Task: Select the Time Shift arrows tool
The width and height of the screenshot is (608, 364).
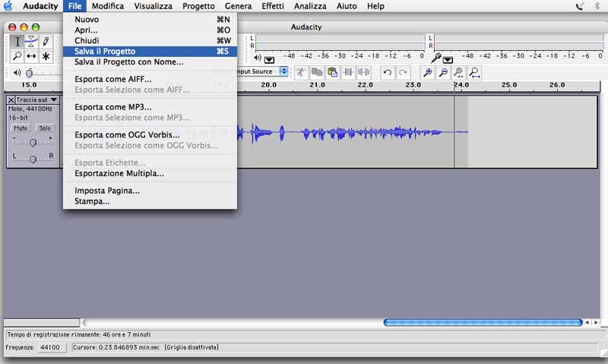Action: coord(31,56)
